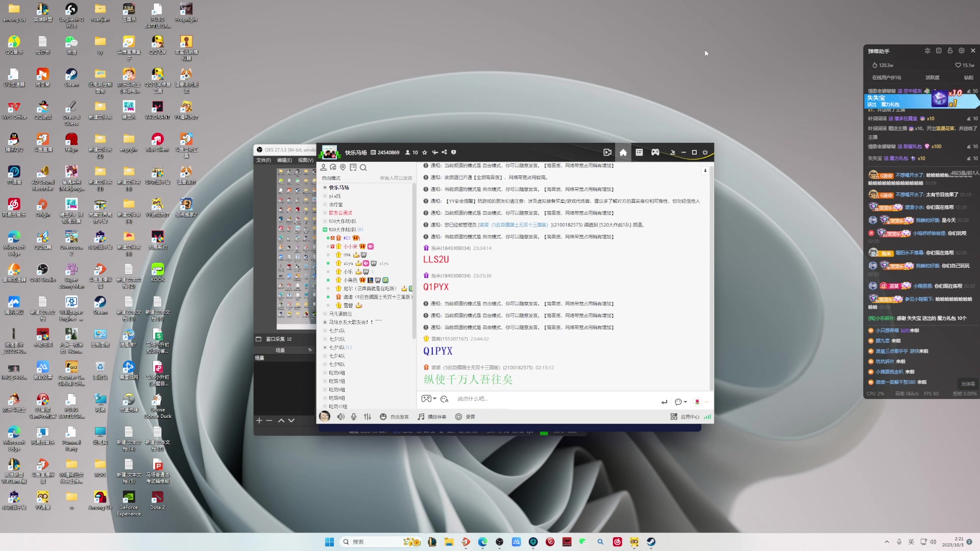Open the YY channel avatar in title bar
The image size is (980, 551).
(x=330, y=152)
